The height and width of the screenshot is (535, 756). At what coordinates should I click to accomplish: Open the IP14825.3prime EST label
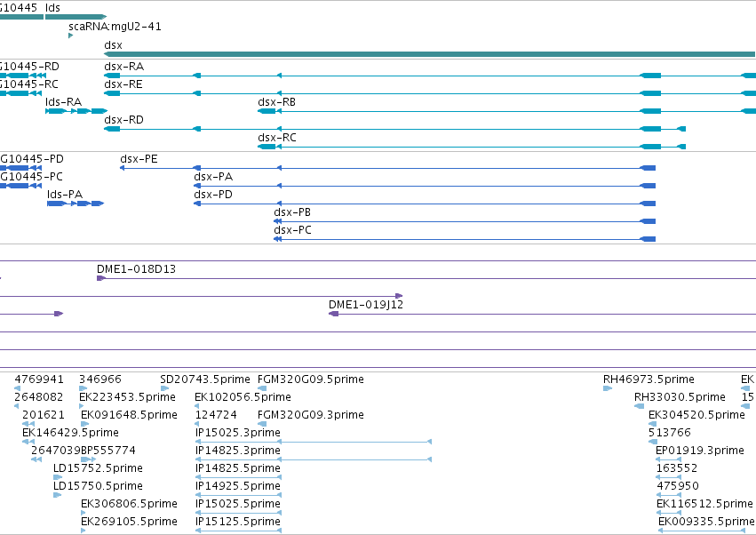click(x=238, y=451)
